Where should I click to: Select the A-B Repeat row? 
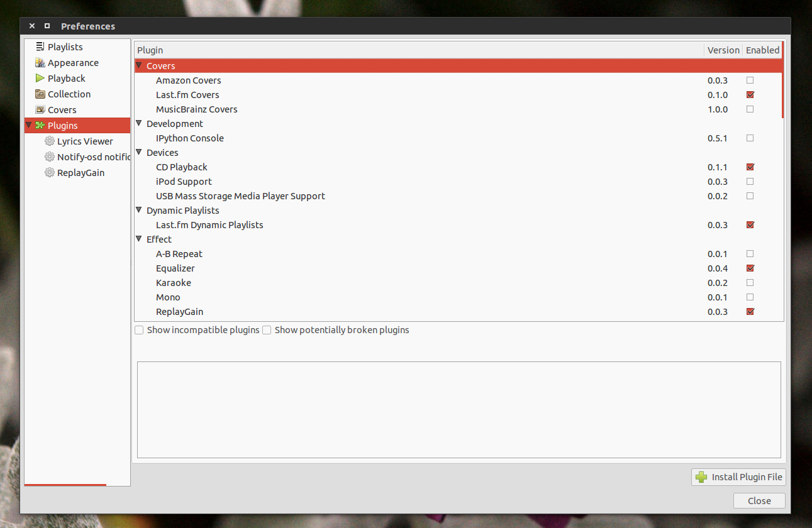[x=458, y=254]
